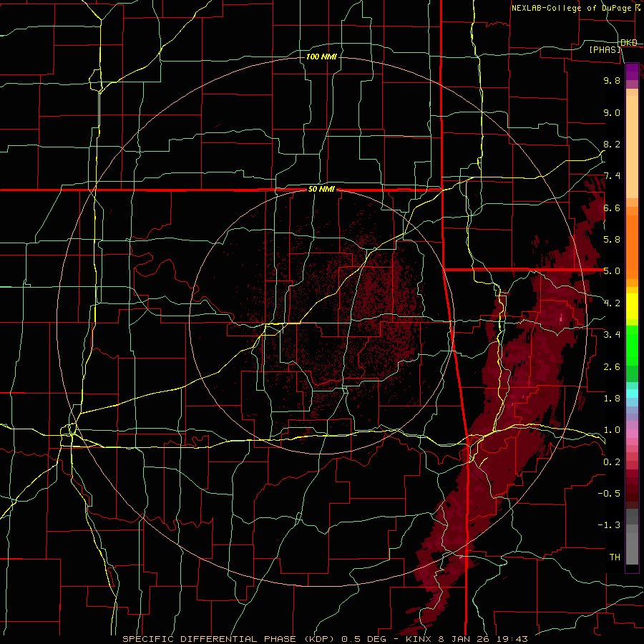
Task: Click the -1.3 scale label
Action: [x=609, y=525]
